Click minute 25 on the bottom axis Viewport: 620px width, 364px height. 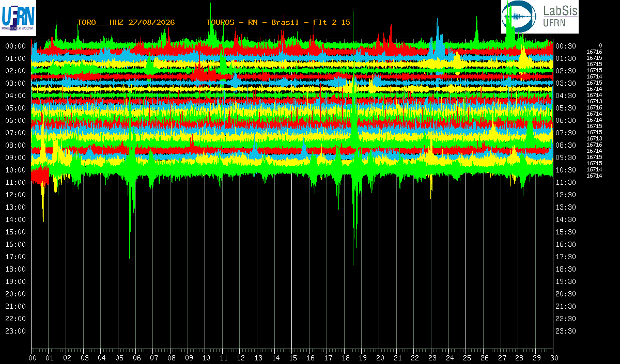pyautogui.click(x=467, y=358)
